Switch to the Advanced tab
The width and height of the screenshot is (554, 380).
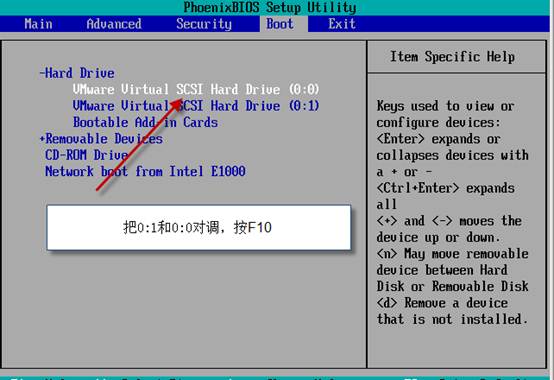click(x=114, y=24)
